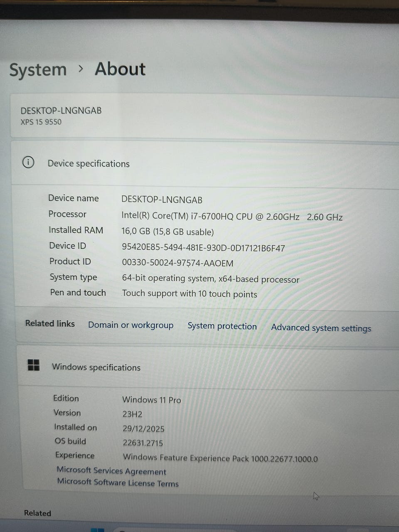The width and height of the screenshot is (399, 532).
Task: Click the Related heading at bottom
Action: pos(37,513)
